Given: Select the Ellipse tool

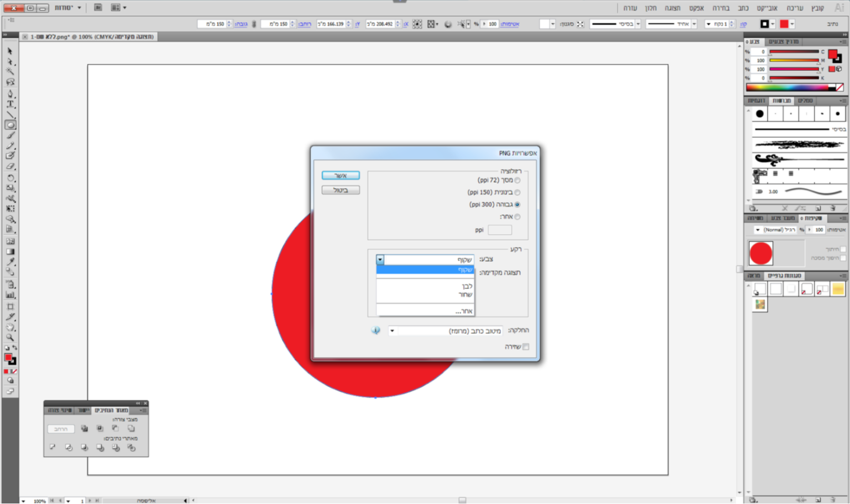Looking at the screenshot, I should click(x=10, y=125).
